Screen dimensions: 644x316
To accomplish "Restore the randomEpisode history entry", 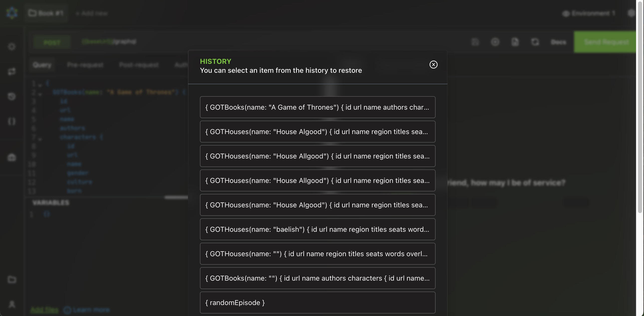I will pyautogui.click(x=317, y=303).
